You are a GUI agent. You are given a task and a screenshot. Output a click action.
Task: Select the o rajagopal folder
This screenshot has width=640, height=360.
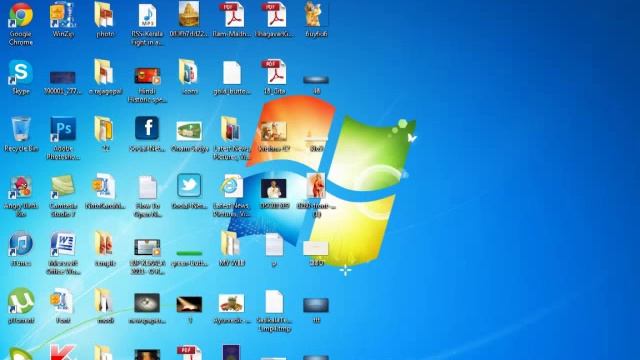(x=104, y=72)
